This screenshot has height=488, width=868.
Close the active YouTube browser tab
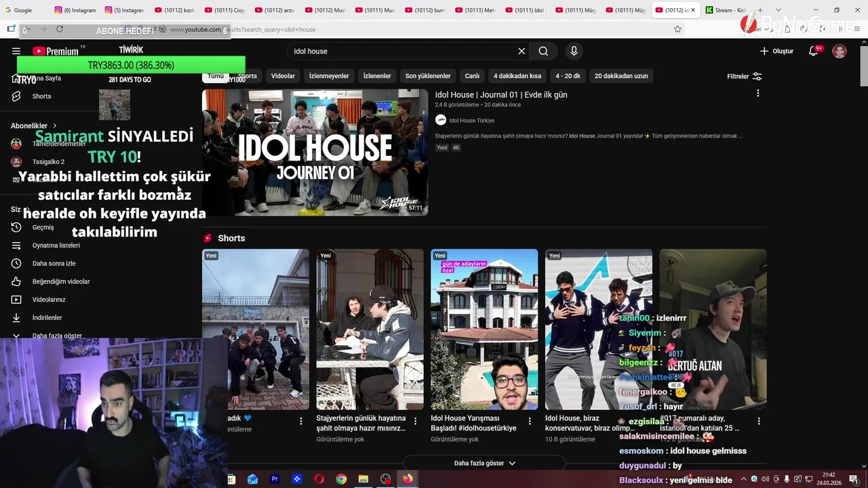(693, 10)
